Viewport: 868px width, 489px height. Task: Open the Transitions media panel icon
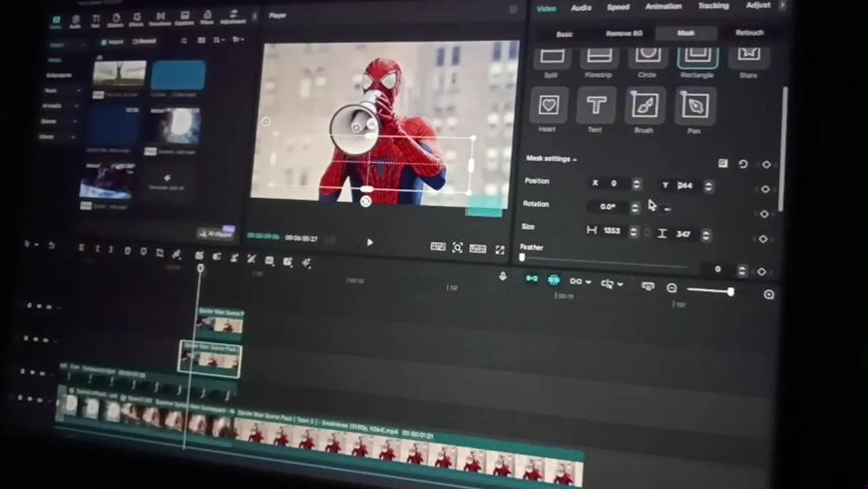(x=160, y=18)
